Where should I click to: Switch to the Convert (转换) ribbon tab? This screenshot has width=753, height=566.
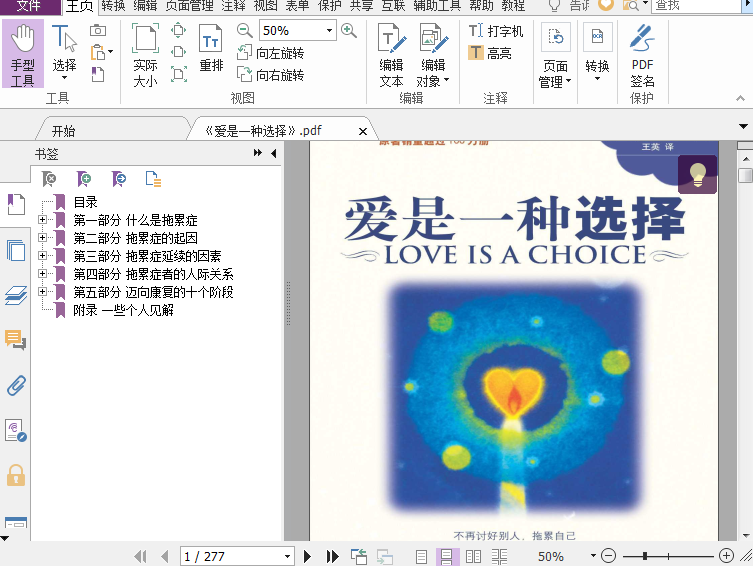(x=113, y=6)
